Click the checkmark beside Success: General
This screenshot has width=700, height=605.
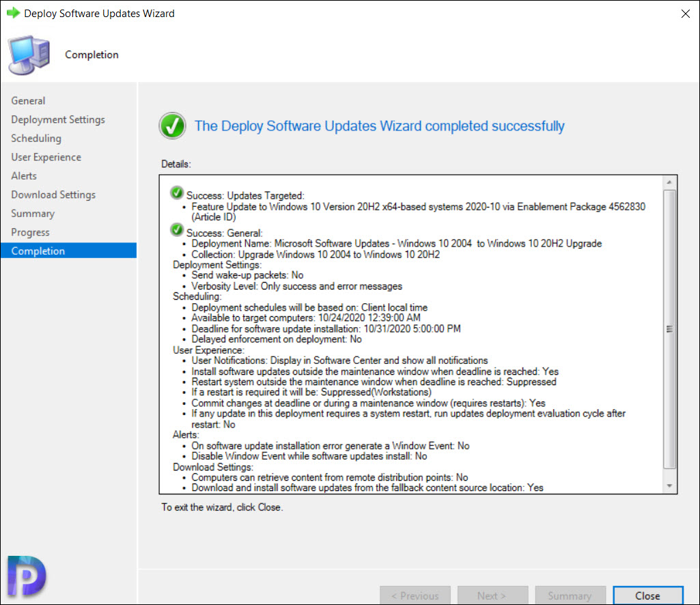tap(177, 229)
